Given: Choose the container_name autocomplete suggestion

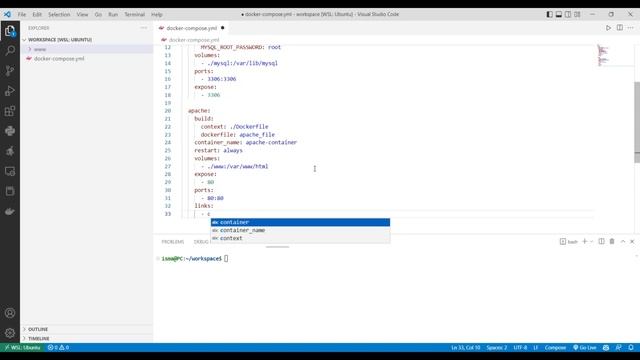Looking at the screenshot, I should click(x=300, y=230).
